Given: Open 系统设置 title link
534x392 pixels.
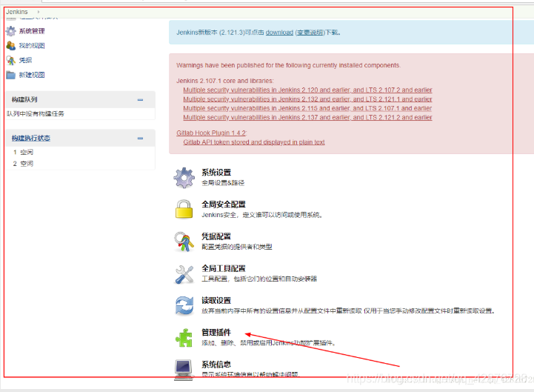Looking at the screenshot, I should coord(216,173).
